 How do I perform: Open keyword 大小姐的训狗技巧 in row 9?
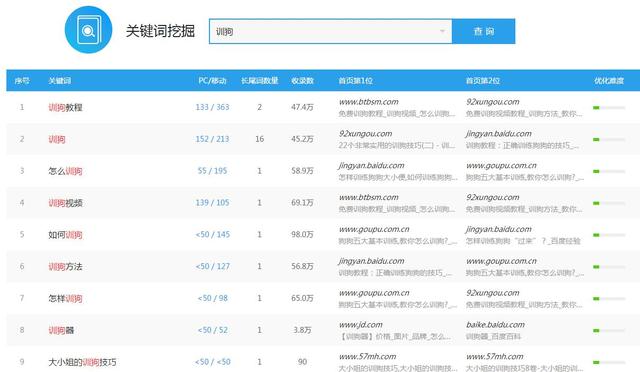tap(82, 362)
